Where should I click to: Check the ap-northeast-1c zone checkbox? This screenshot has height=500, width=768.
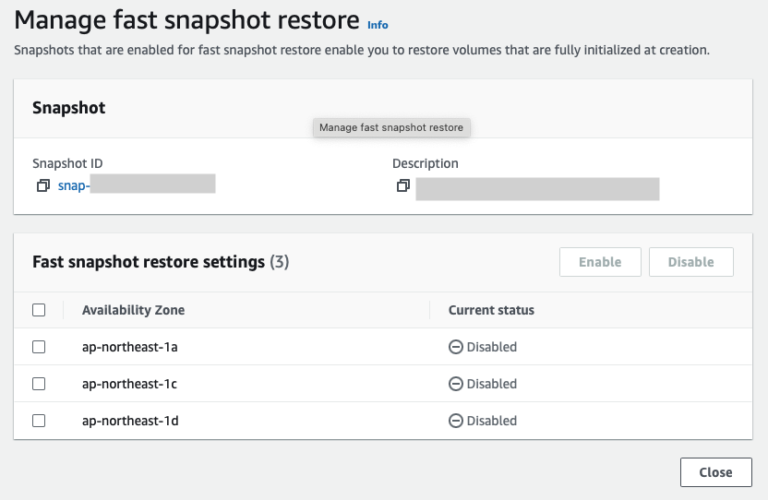point(39,383)
